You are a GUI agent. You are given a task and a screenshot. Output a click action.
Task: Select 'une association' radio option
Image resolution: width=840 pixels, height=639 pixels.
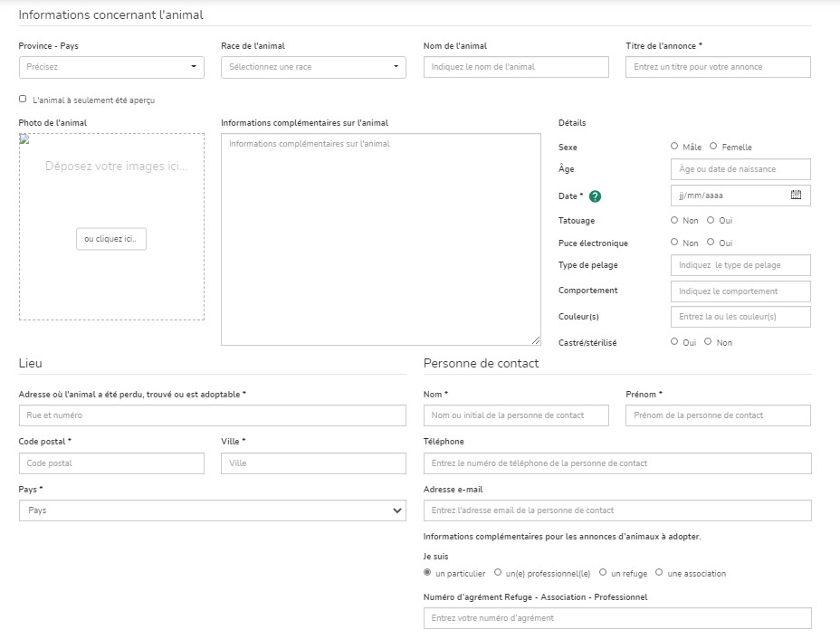click(659, 573)
